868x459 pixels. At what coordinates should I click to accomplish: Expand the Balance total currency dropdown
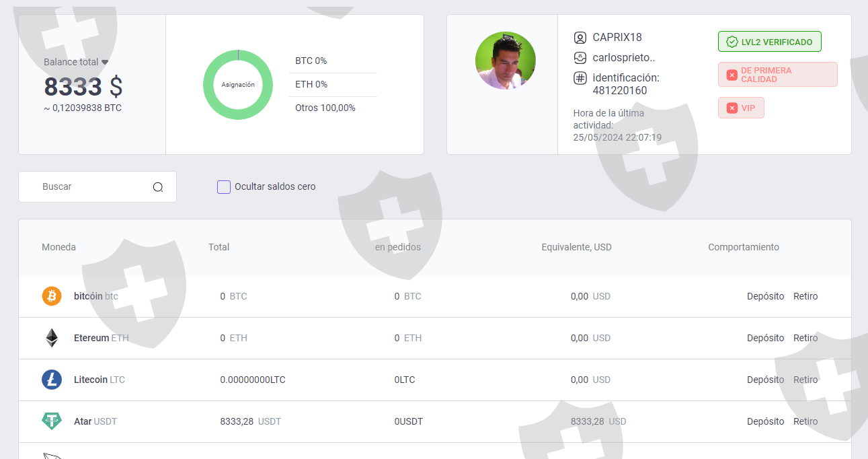coord(105,62)
